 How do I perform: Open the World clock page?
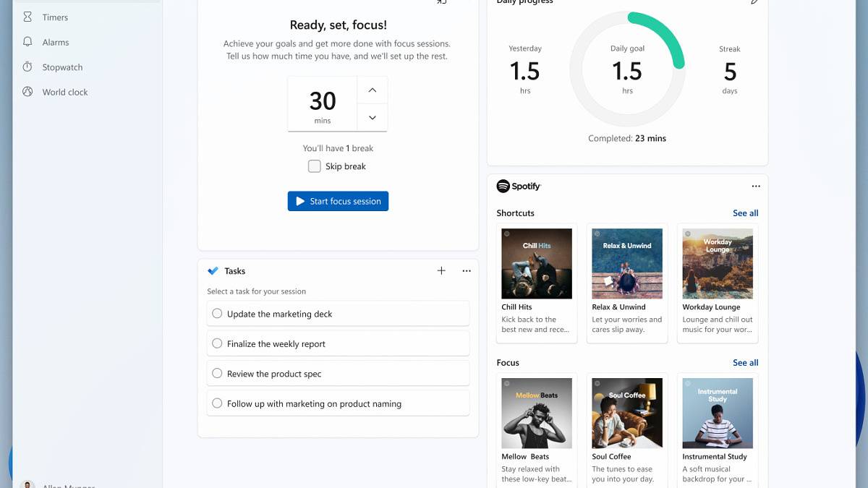(x=64, y=92)
